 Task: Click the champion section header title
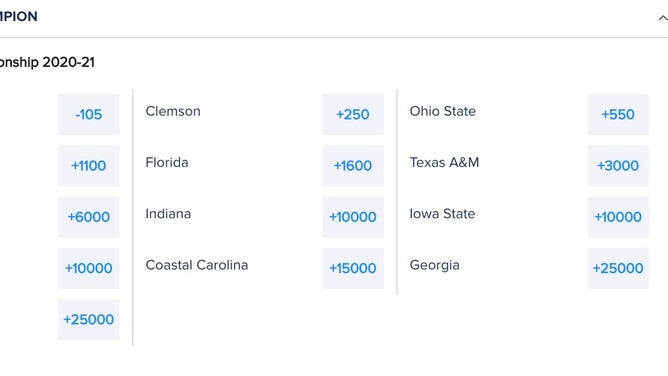(19, 16)
